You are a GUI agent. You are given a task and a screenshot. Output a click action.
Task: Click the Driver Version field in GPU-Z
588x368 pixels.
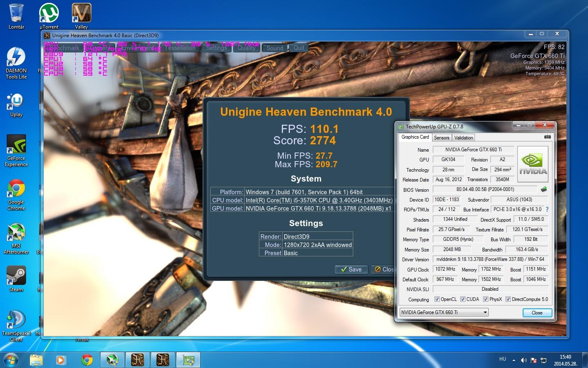coord(490,259)
